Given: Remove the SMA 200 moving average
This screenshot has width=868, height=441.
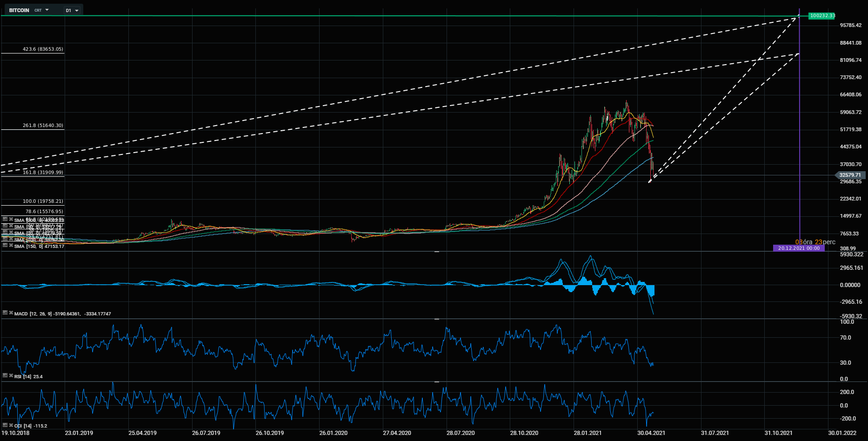Looking at the screenshot, I should point(11,219).
